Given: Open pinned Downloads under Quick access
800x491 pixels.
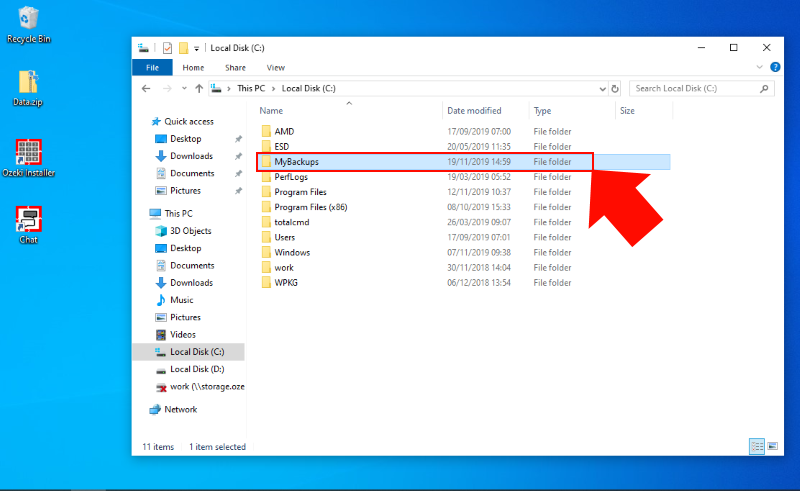Looking at the screenshot, I should click(191, 156).
